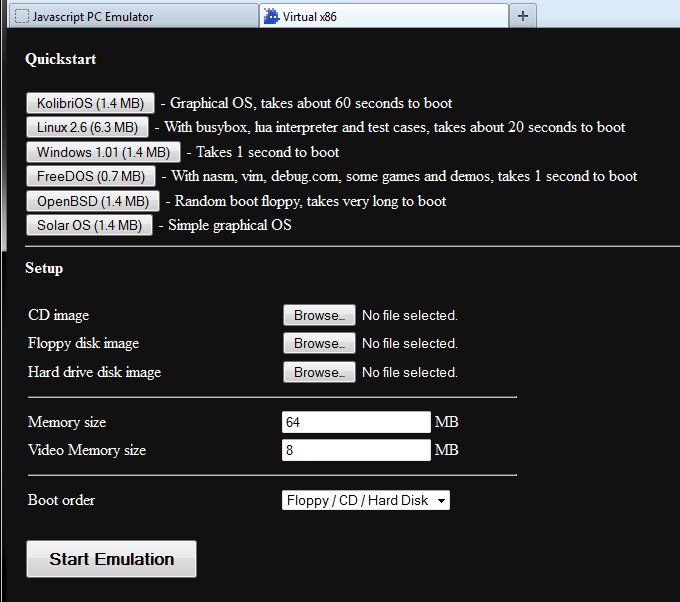The image size is (680, 602).
Task: Click the 'Memory size' label
Action: (67, 422)
